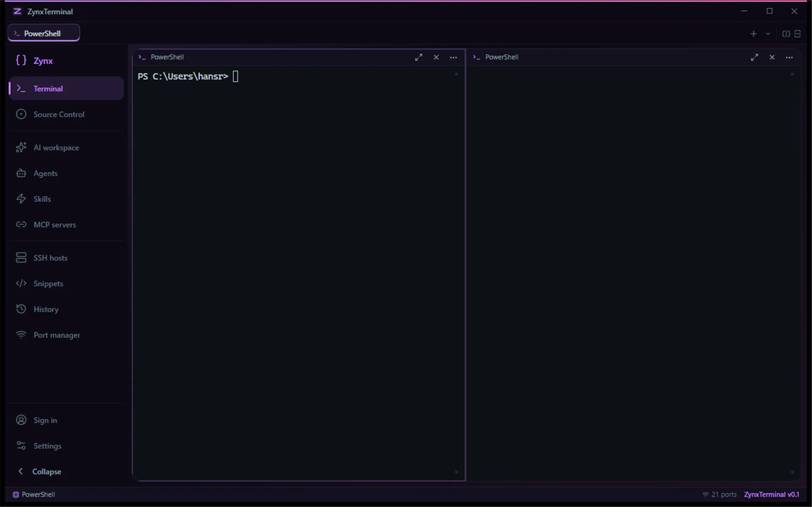
Task: Show SSH hosts list
Action: (x=66, y=258)
